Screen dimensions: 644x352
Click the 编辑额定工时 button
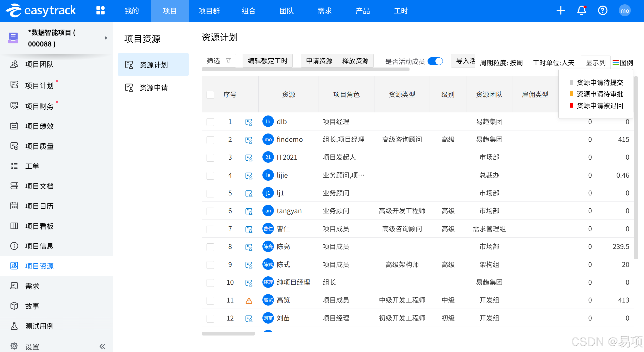(x=268, y=61)
